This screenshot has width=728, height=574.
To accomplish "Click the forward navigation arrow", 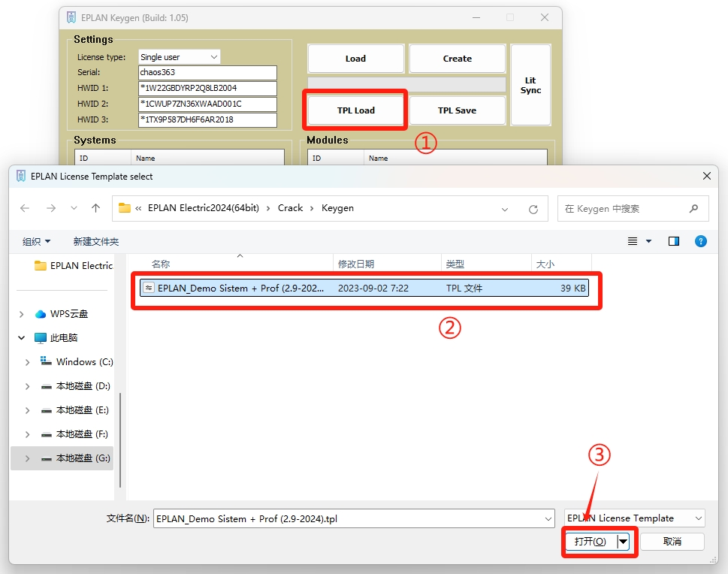I will click(50, 208).
